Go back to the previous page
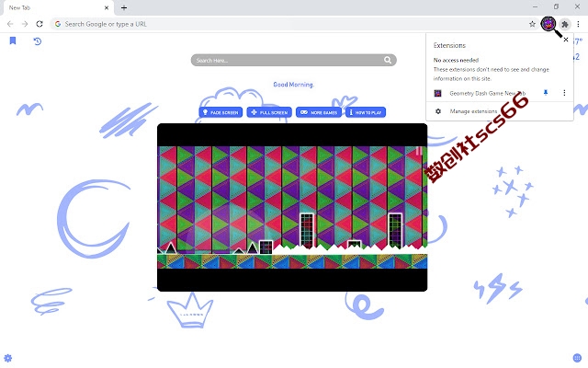Screen dimensions: 588x368 (10, 24)
